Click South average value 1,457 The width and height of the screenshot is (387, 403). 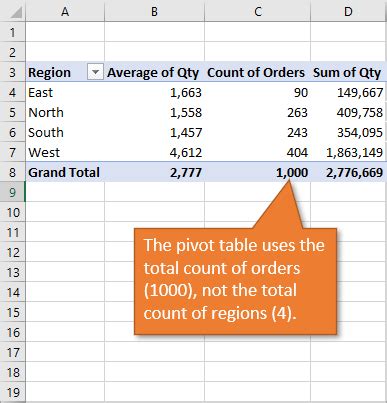pyautogui.click(x=154, y=132)
